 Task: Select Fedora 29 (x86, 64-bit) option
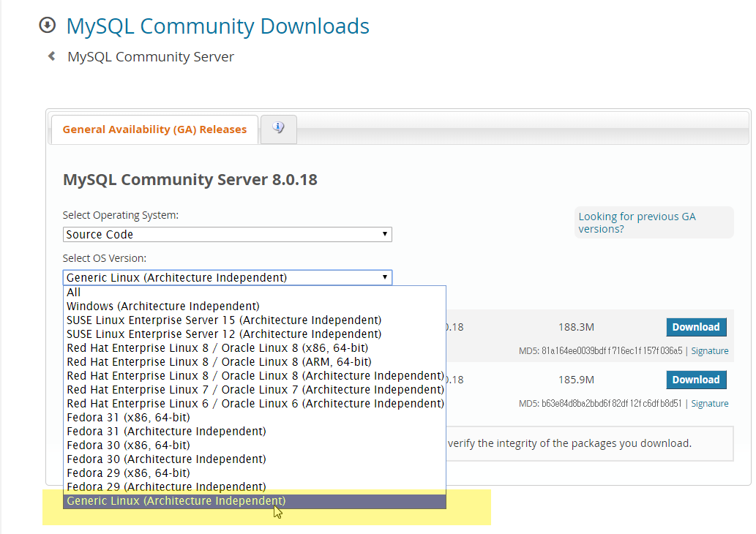click(x=255, y=473)
